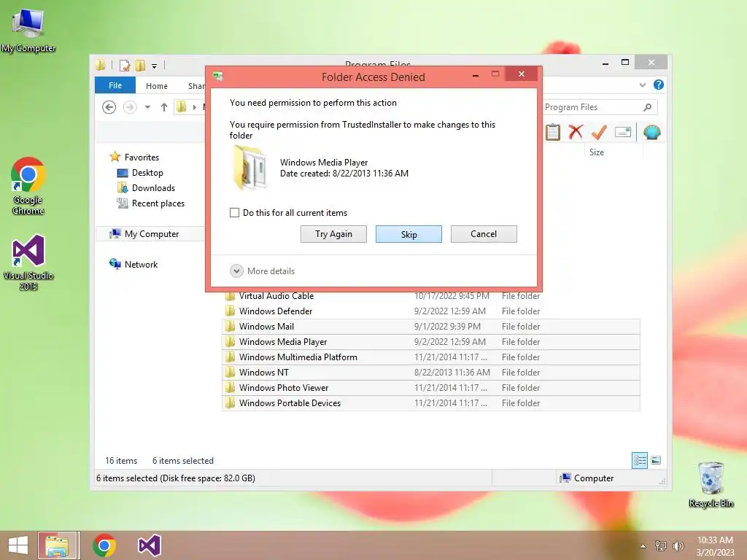Click the folder thumbnail in the dialog
Image resolution: width=747 pixels, height=560 pixels.
pos(249,168)
